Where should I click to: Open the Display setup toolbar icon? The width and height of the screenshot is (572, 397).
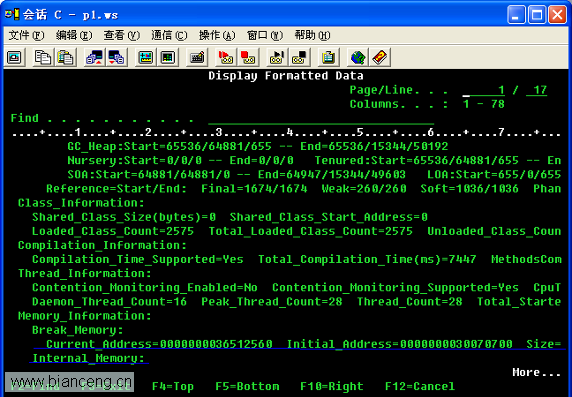point(146,57)
